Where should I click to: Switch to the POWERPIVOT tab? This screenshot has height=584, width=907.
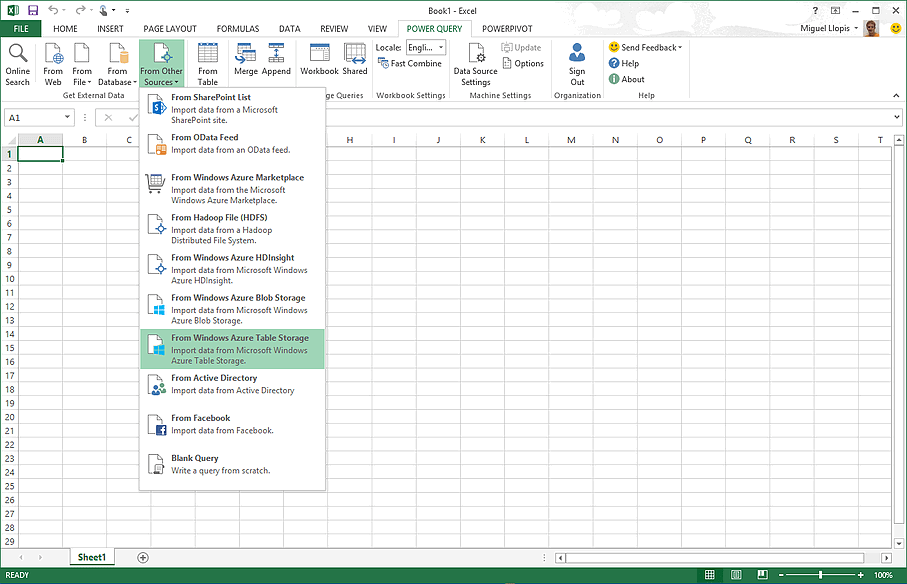coord(507,28)
